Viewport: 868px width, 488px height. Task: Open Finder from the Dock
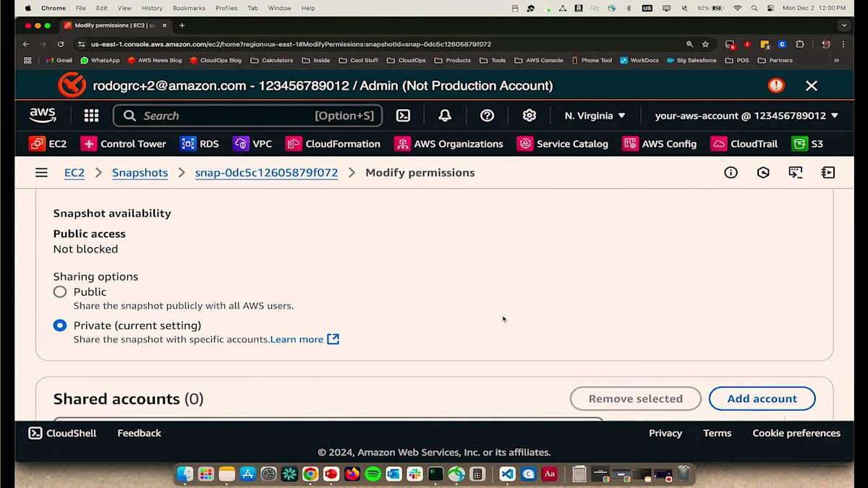coord(185,474)
